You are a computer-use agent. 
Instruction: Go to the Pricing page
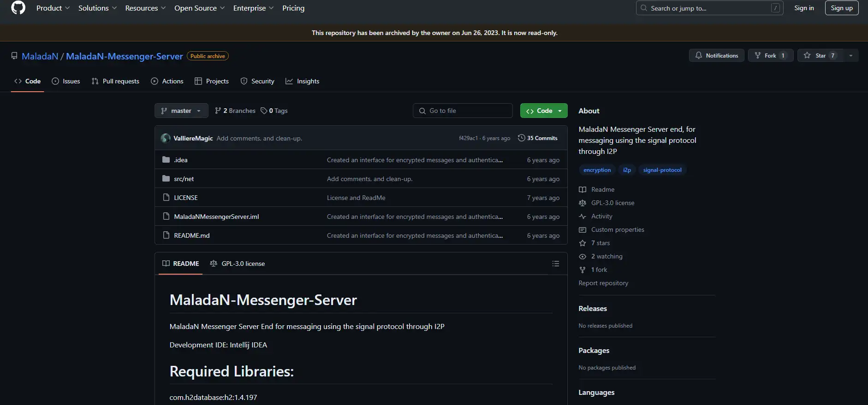pos(293,8)
